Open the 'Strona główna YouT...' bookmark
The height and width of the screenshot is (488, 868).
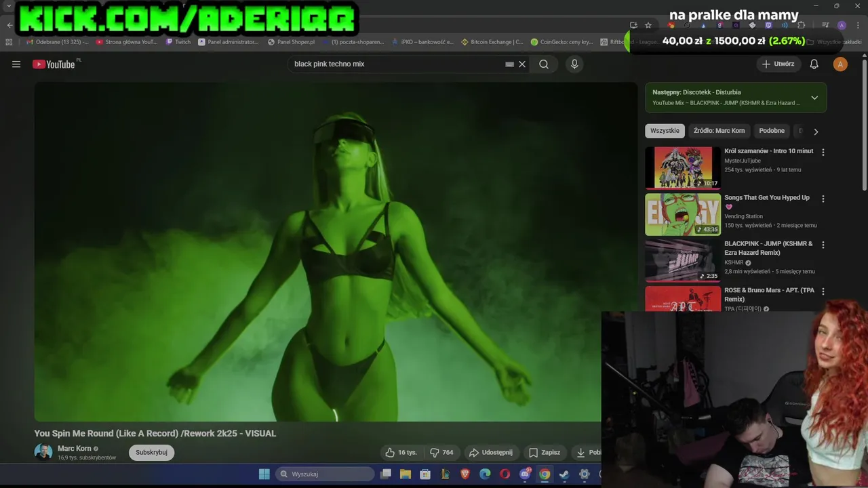click(127, 42)
